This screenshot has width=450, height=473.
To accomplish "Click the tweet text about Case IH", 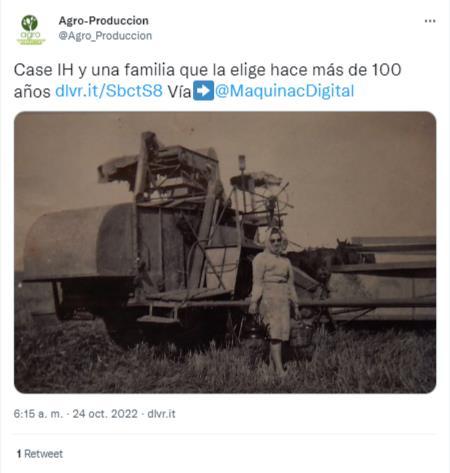I will (x=207, y=80).
